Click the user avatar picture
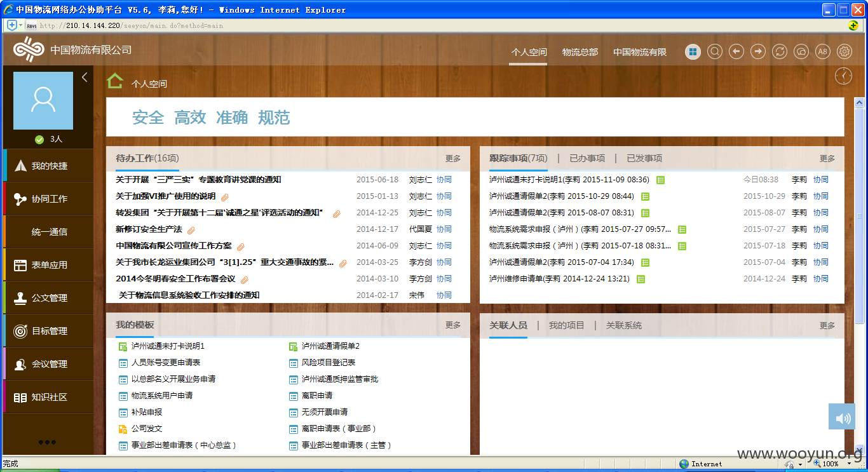The height and width of the screenshot is (472, 868). [x=43, y=100]
